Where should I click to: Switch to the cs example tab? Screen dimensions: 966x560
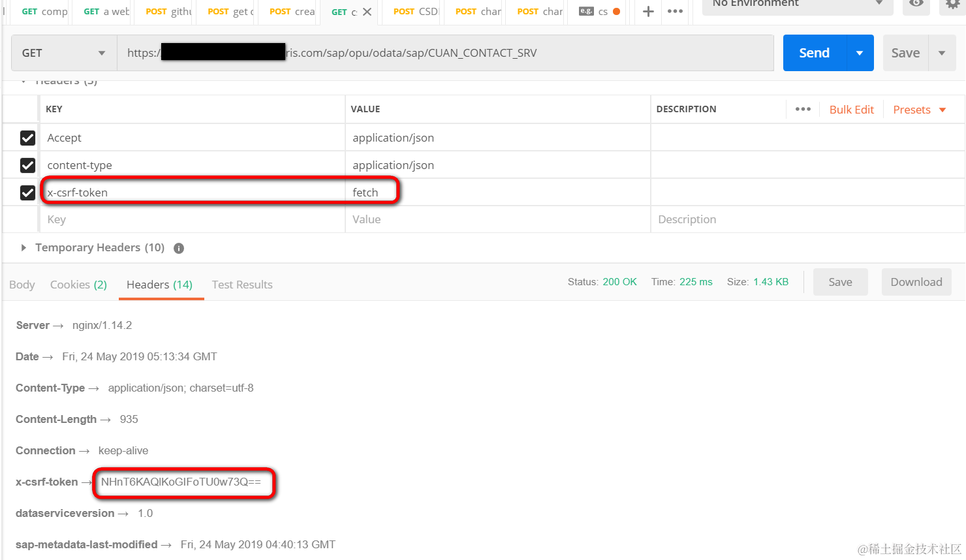pos(599,12)
